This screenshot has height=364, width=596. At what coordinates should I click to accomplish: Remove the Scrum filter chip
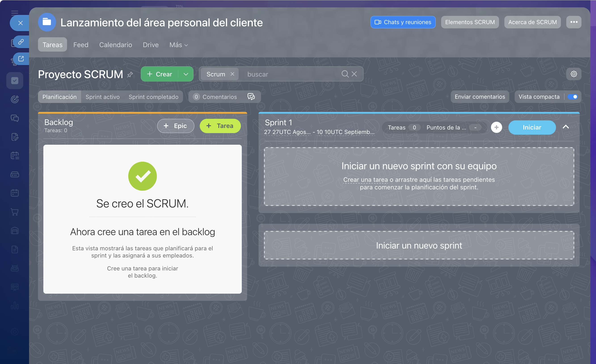coord(232,74)
